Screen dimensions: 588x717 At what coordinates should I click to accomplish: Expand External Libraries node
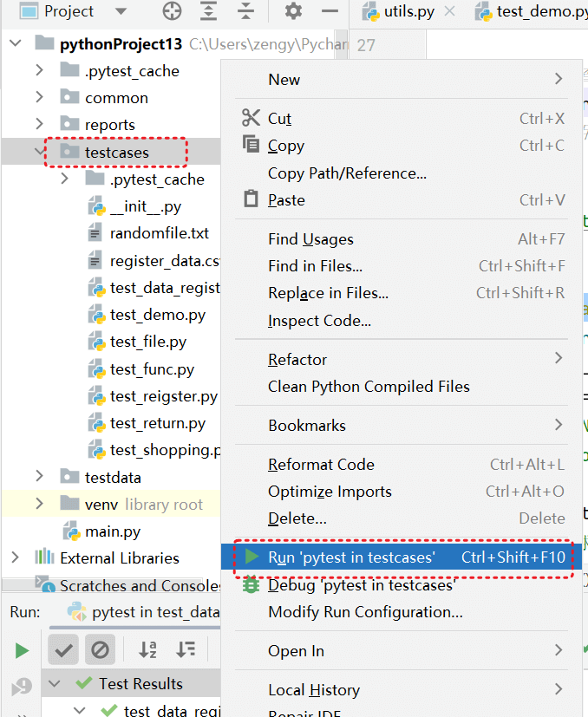(15, 557)
